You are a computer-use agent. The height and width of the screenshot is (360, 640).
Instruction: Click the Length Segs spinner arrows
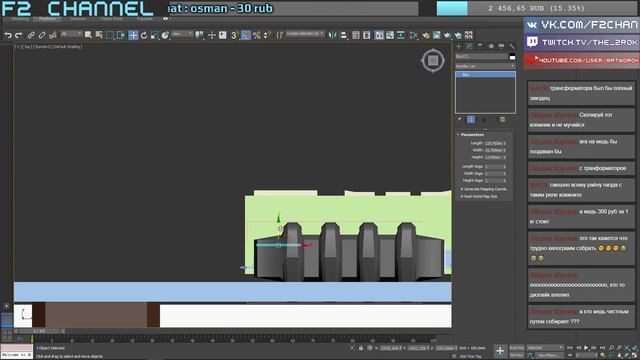click(504, 167)
